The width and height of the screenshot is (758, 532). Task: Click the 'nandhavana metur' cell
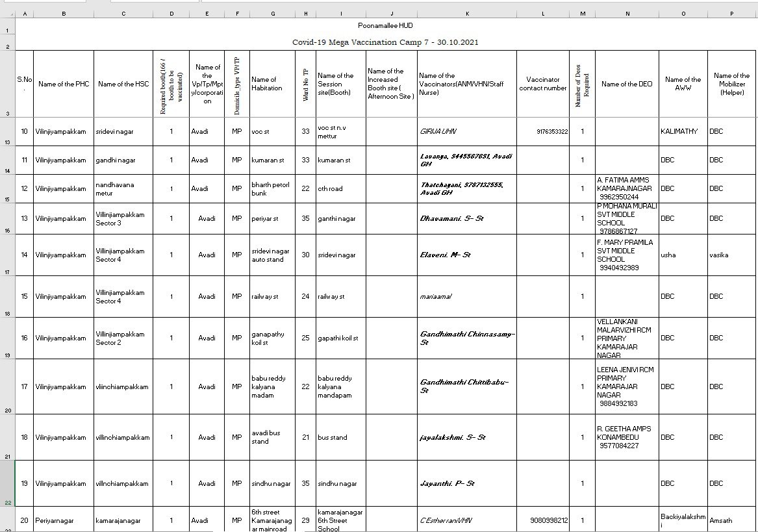pyautogui.click(x=123, y=188)
